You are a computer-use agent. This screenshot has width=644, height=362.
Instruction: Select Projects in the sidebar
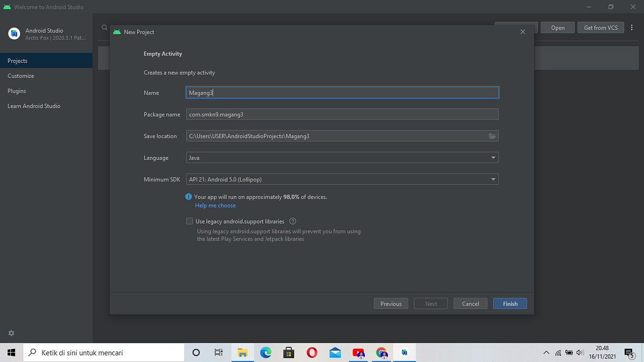coord(17,61)
